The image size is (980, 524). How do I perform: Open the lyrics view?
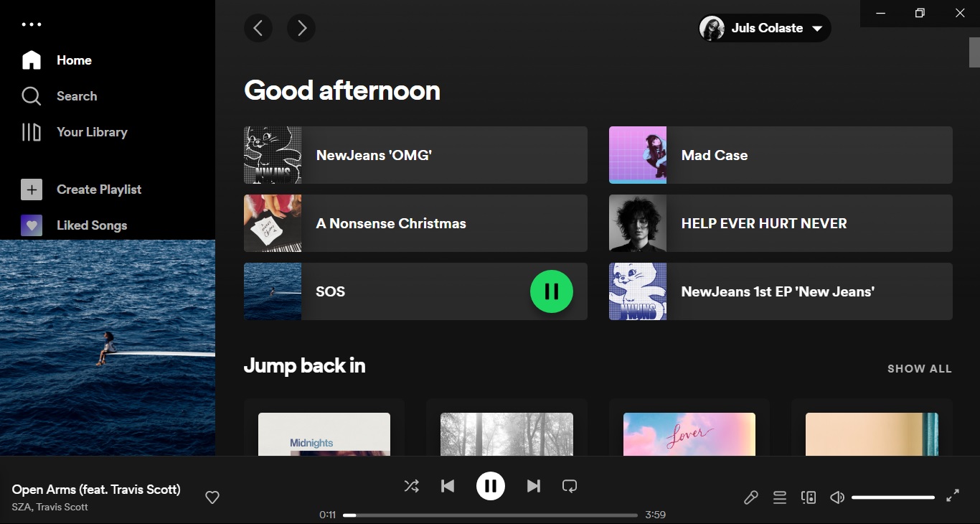[751, 497]
